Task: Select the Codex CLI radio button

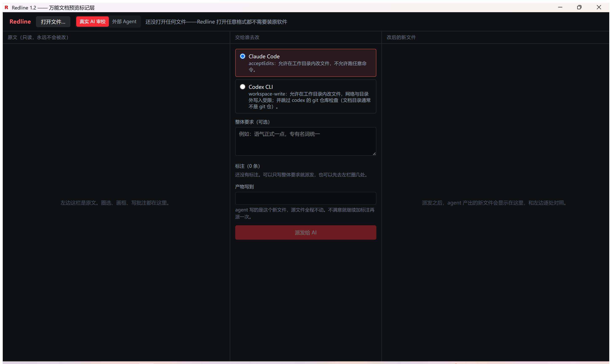Action: [x=243, y=87]
